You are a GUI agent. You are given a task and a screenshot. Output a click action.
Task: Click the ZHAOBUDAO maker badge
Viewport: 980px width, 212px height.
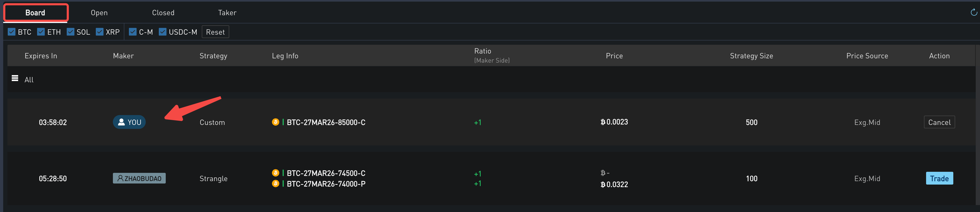coord(139,178)
